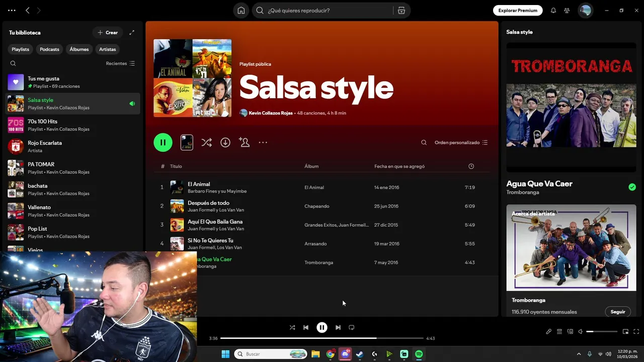Viewport: 644px width, 362px height.
Task: Go back with the left arrow
Action: tap(28, 10)
